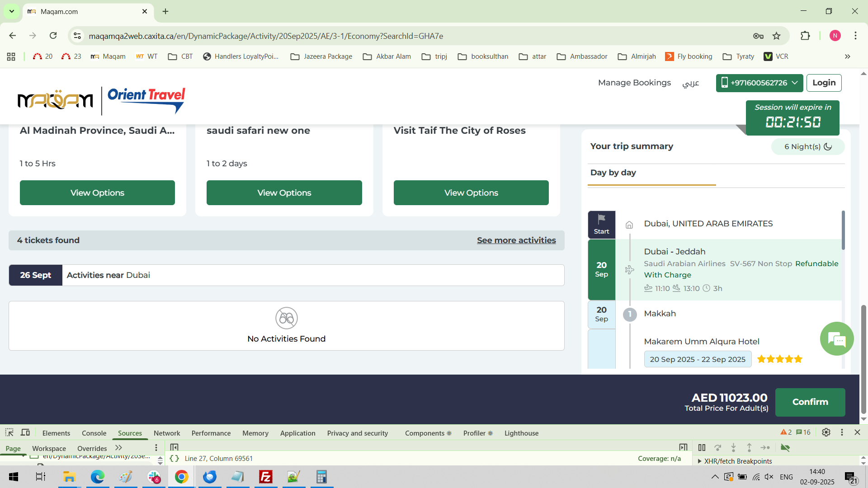Click the DevTools inspect element icon
868x488 pixels.
[x=9, y=432]
